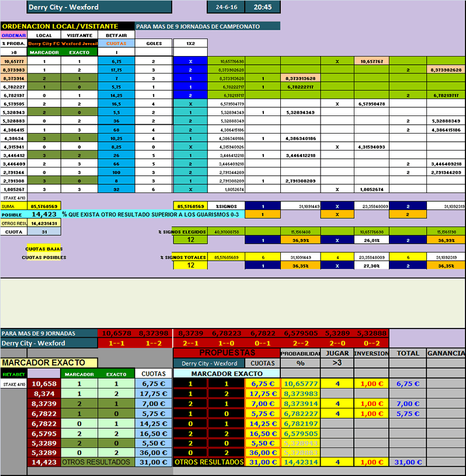Select the orange CUOTAS cell under BETFAIR
The height and width of the screenshot is (476, 466).
click(x=116, y=43)
